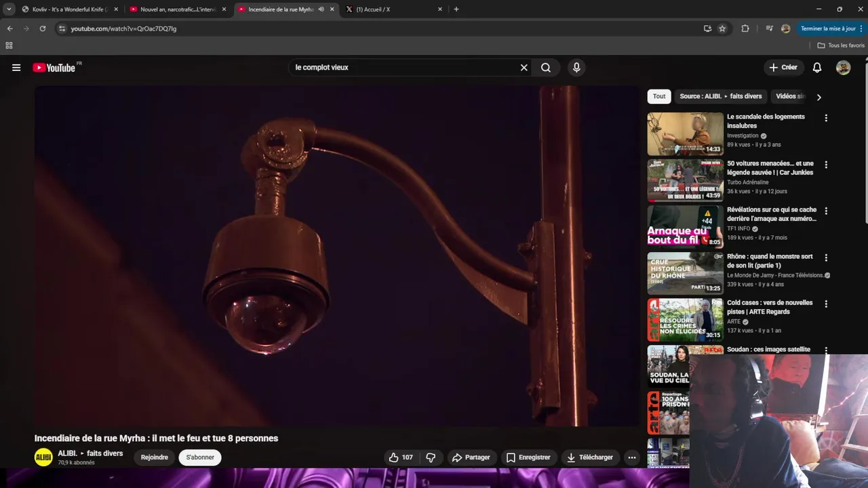Open options for Rhône video
868x488 pixels.
coord(826,258)
